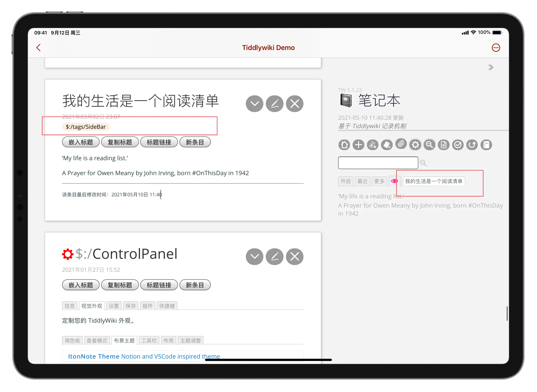Screen dimensions: 537x392
Task: Click the Wi-Fi icon in the status bar
Action: pos(473,32)
